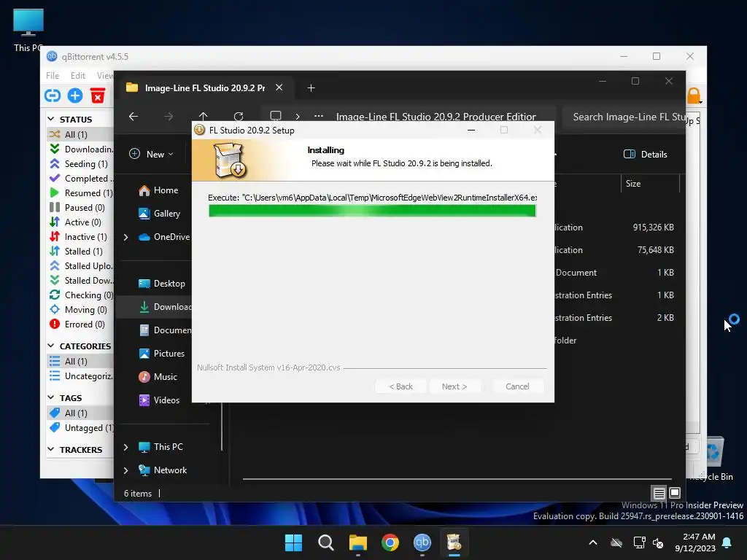Show hidden system tray icons
Viewport: 747px width, 560px height.
[593, 542]
